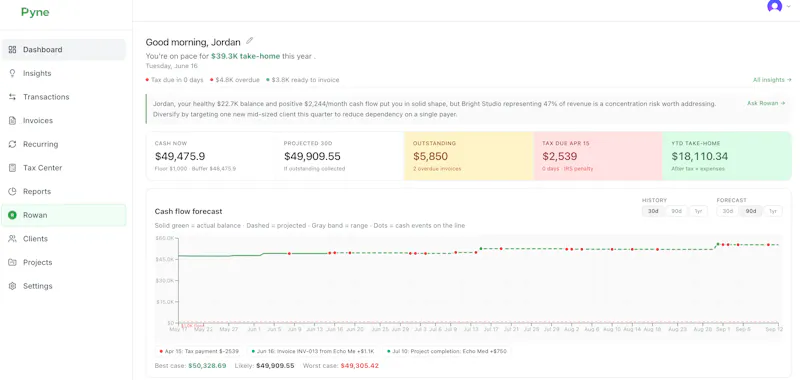
Task: Open the green YTD Take-Home card
Action: [727, 156]
